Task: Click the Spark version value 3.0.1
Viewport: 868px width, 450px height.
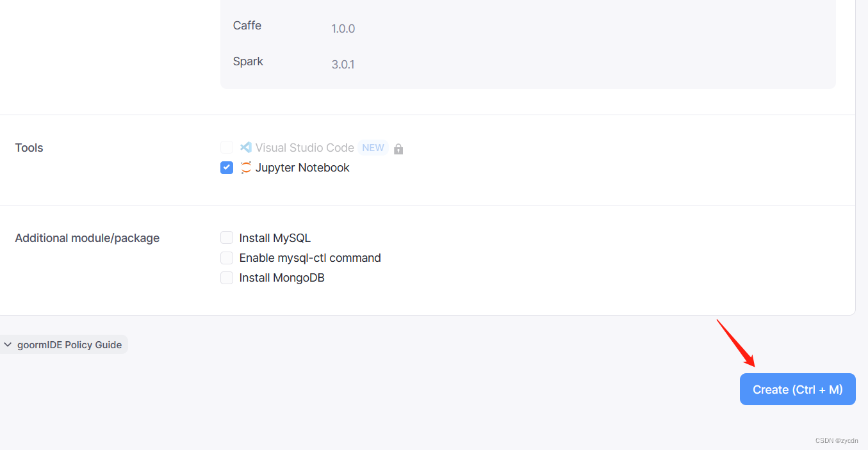Action: click(343, 65)
